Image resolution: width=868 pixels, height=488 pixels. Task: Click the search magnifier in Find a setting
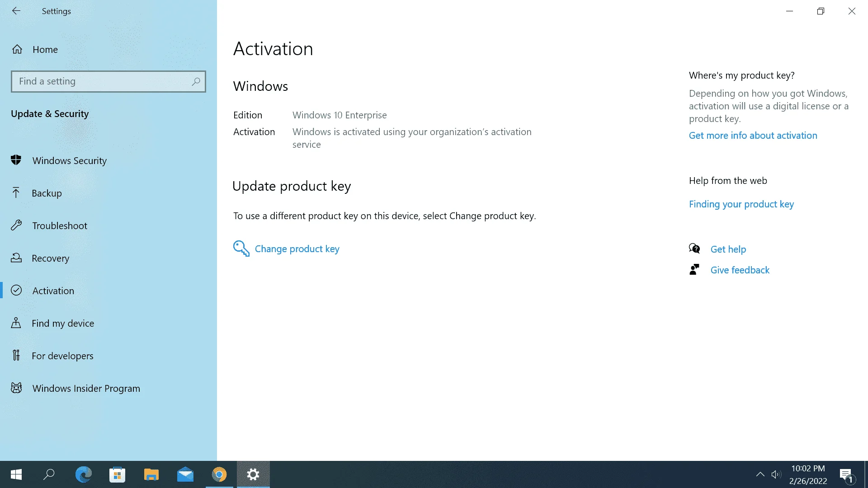(196, 81)
